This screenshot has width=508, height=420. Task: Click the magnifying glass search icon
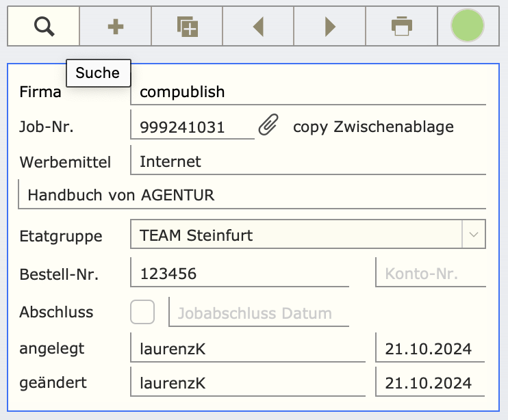(44, 27)
